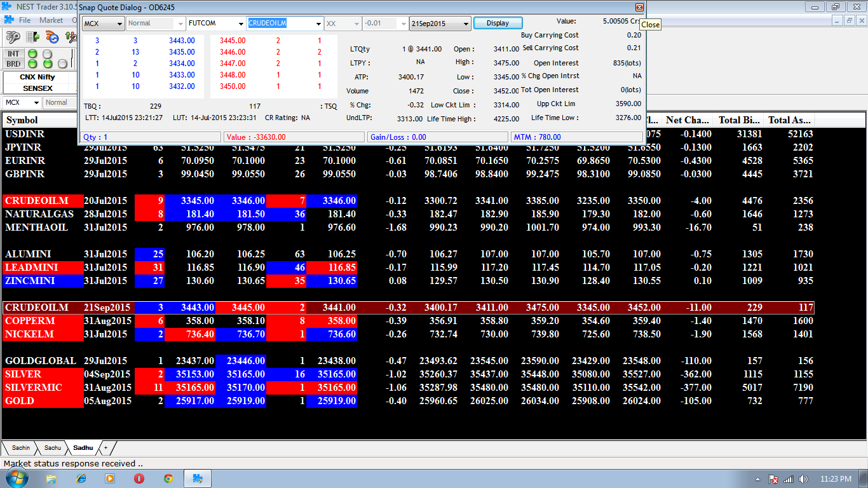Click the INT connection label

pyautogui.click(x=13, y=54)
